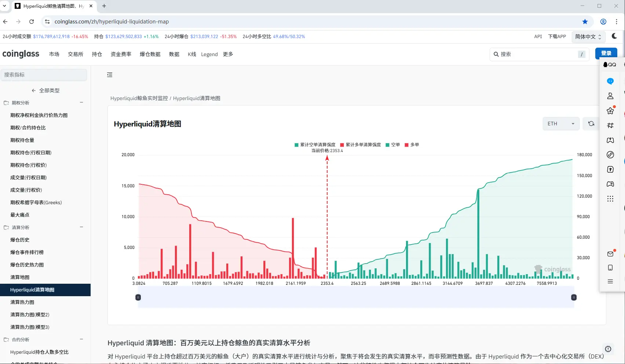Open the 资金费率 navigation menu

(x=121, y=54)
